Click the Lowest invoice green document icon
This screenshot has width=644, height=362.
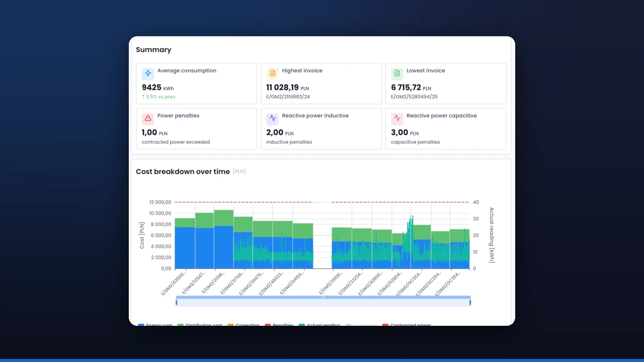point(397,73)
